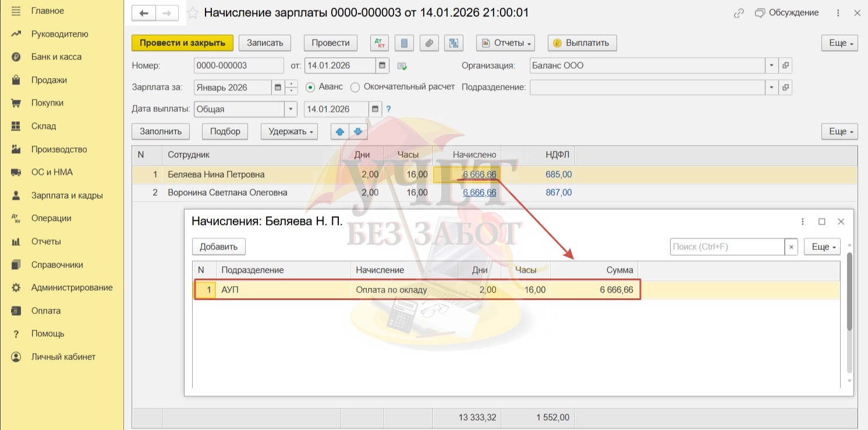Viewport: 868px width, 430px height.
Task: Open accrued amount link for Воронина
Action: (x=479, y=192)
